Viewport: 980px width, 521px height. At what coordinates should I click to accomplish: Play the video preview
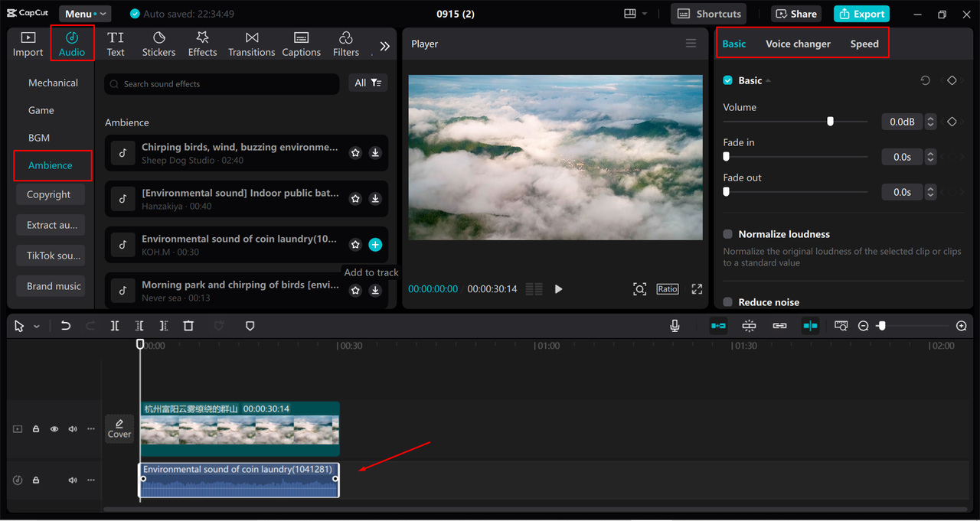[558, 289]
